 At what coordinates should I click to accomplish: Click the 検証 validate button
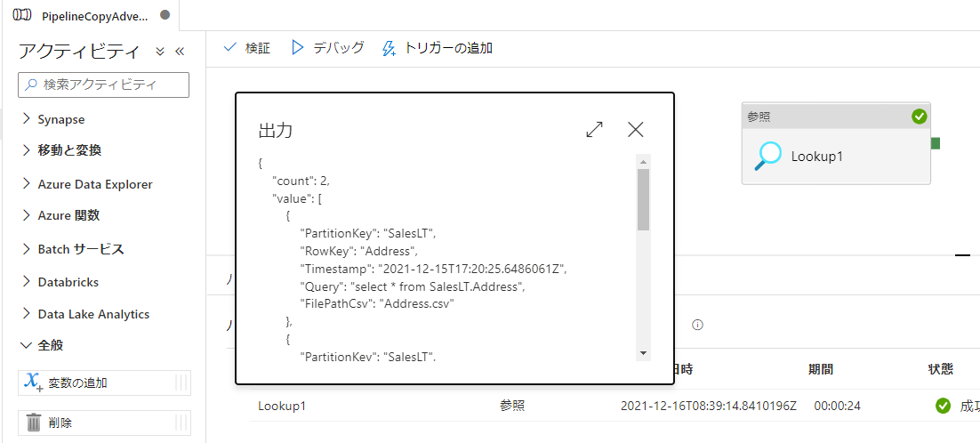pyautogui.click(x=247, y=48)
